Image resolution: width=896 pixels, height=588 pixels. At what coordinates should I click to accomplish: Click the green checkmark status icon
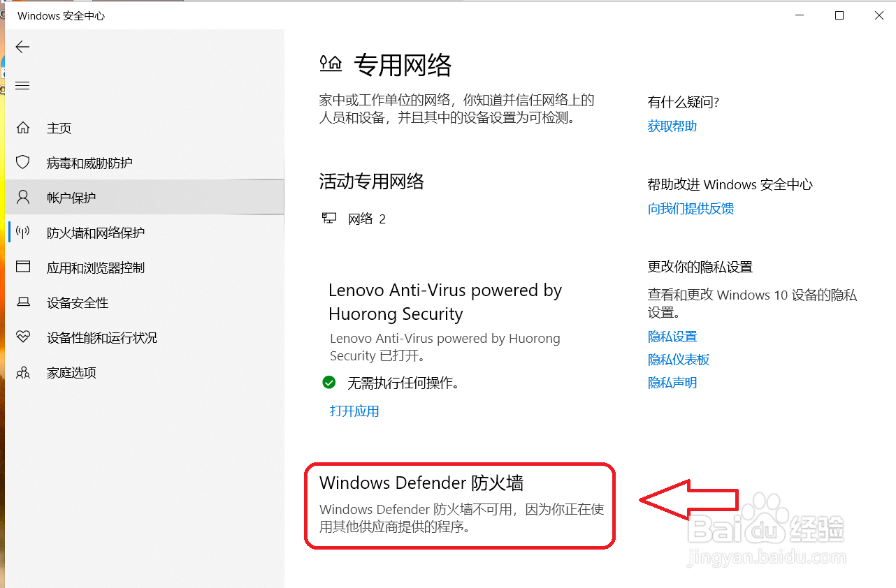tap(329, 383)
